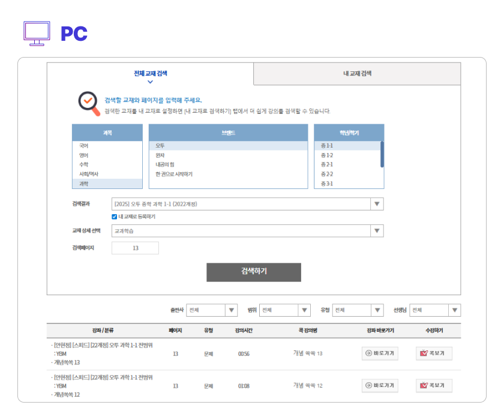Viewport: 504px width, 420px height.
Task: Open the 교재 상세 선택 dropdown
Action: point(377,231)
